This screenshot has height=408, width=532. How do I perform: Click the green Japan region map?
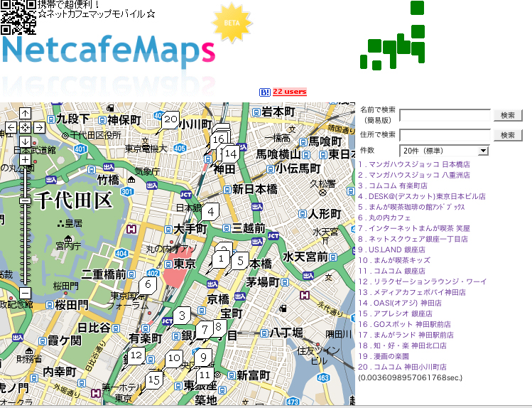coord(393,36)
